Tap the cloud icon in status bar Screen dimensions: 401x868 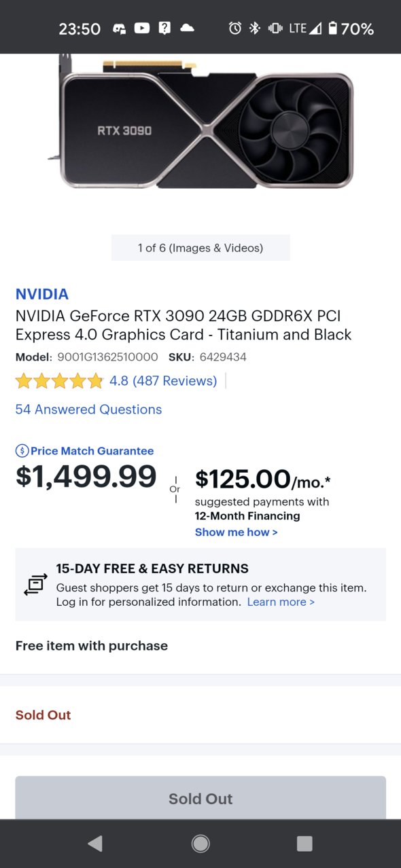click(186, 28)
